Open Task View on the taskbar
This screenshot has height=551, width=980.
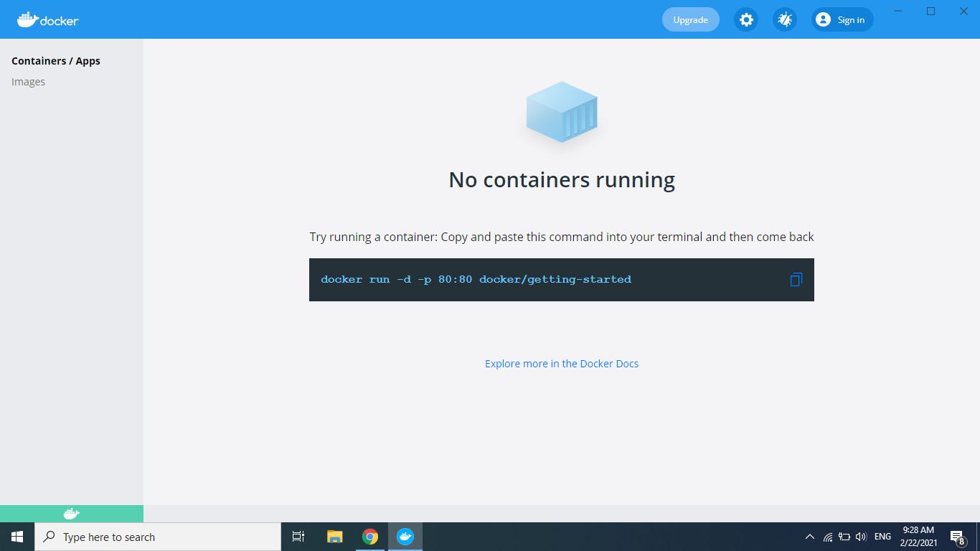point(298,537)
